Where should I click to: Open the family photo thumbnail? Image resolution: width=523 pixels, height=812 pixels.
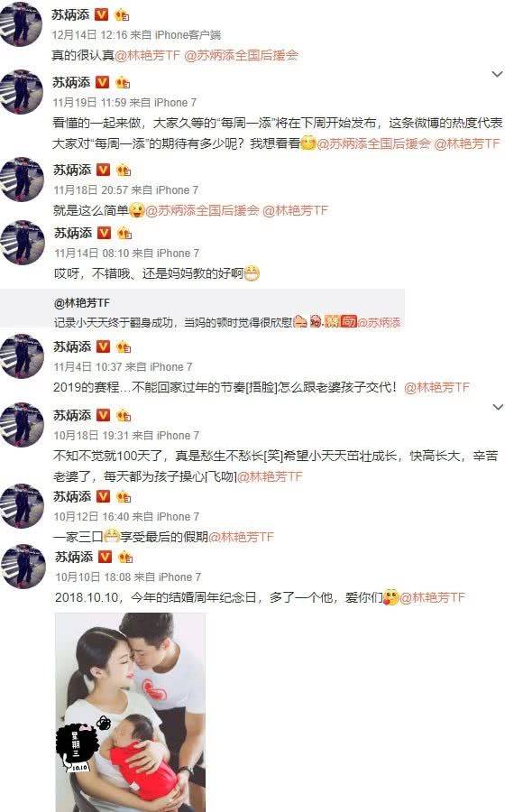[x=131, y=712]
